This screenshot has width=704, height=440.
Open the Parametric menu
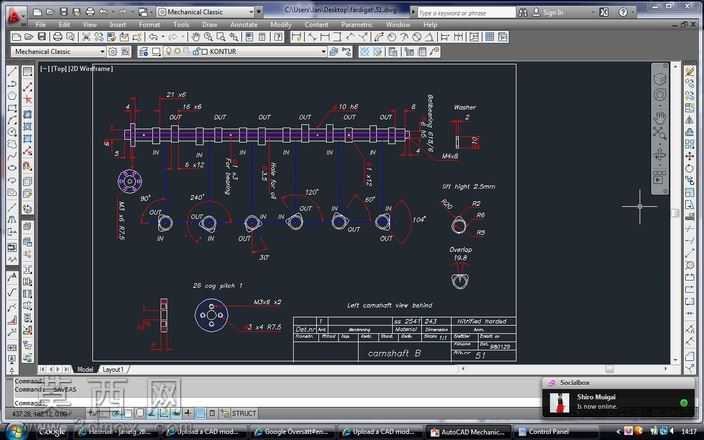356,25
